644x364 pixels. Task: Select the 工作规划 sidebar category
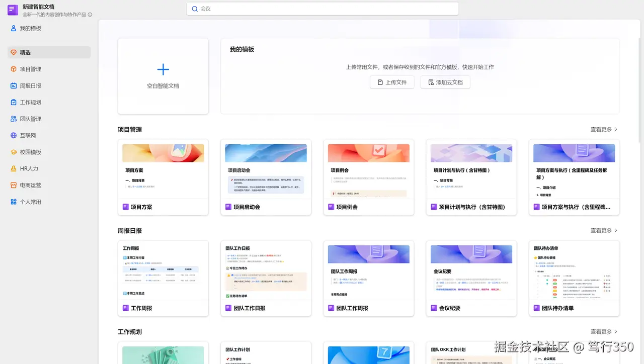click(x=49, y=102)
